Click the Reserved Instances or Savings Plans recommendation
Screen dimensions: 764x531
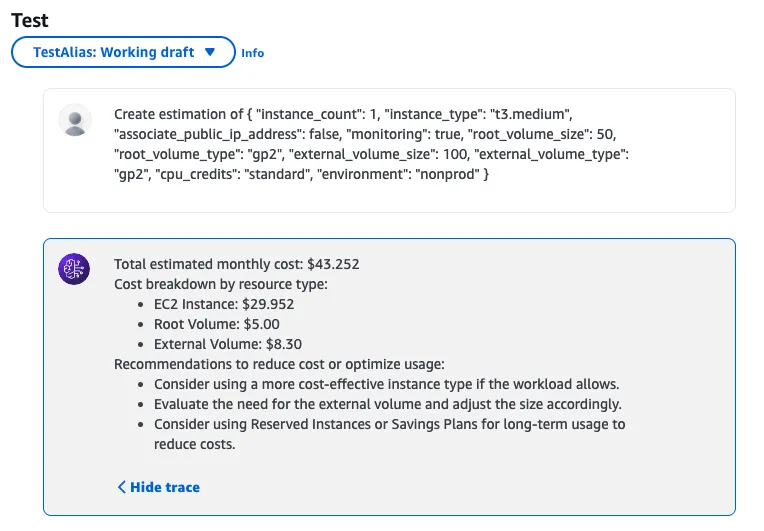(389, 434)
